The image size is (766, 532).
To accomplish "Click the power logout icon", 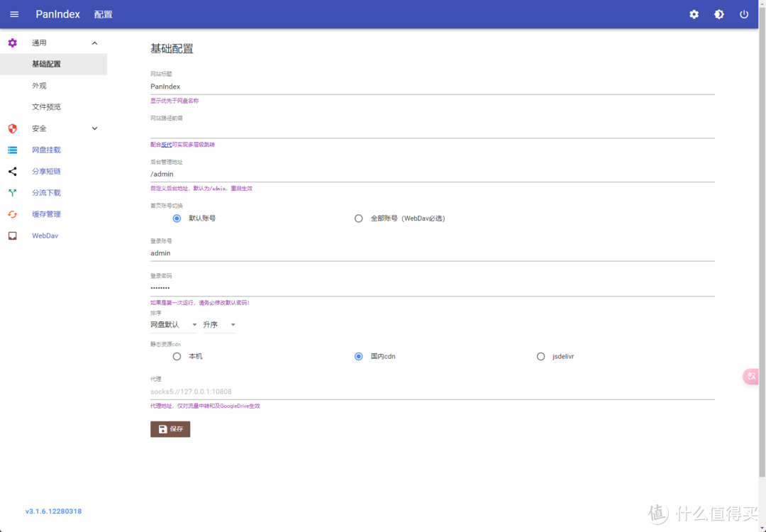I will (744, 14).
